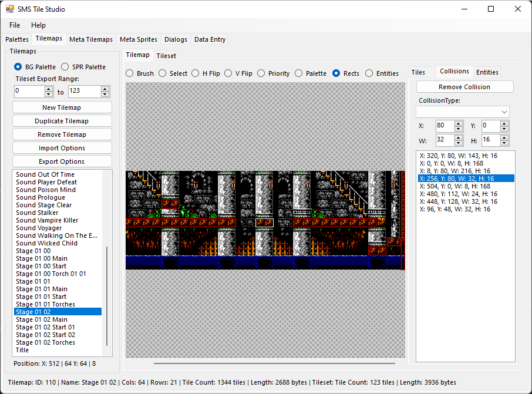The height and width of the screenshot is (394, 532).
Task: Open Import Options
Action: point(62,148)
